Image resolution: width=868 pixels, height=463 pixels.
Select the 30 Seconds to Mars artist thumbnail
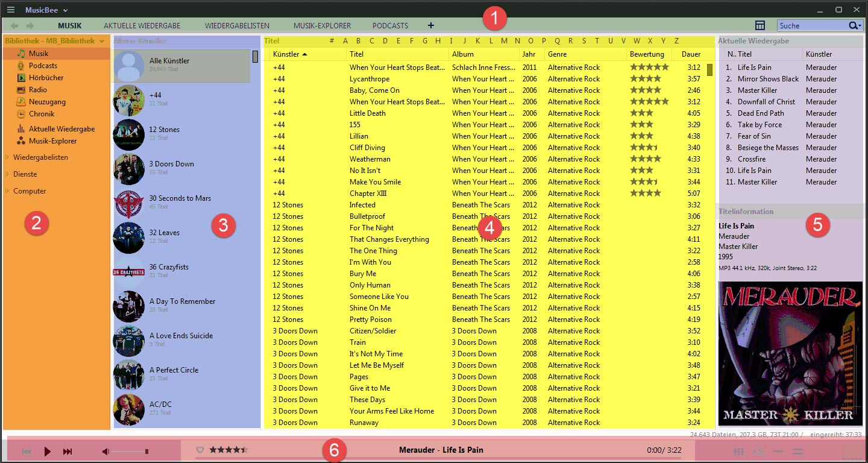click(128, 204)
